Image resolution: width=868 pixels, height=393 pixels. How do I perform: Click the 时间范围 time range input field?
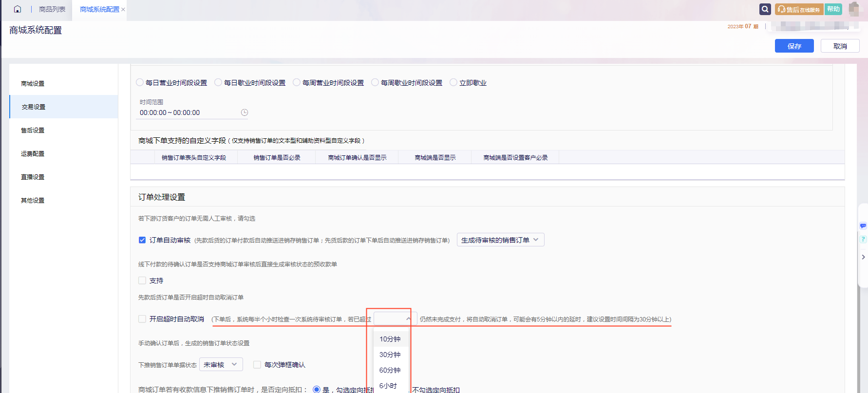[x=192, y=112]
